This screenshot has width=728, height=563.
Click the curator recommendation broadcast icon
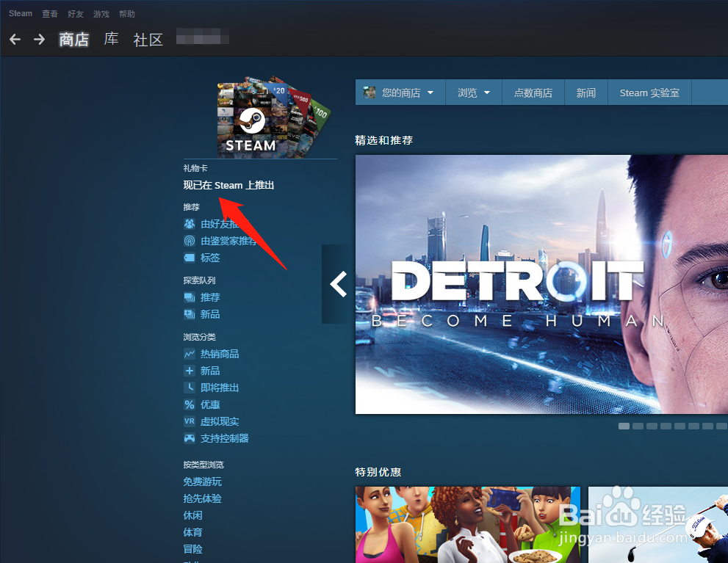pos(190,241)
